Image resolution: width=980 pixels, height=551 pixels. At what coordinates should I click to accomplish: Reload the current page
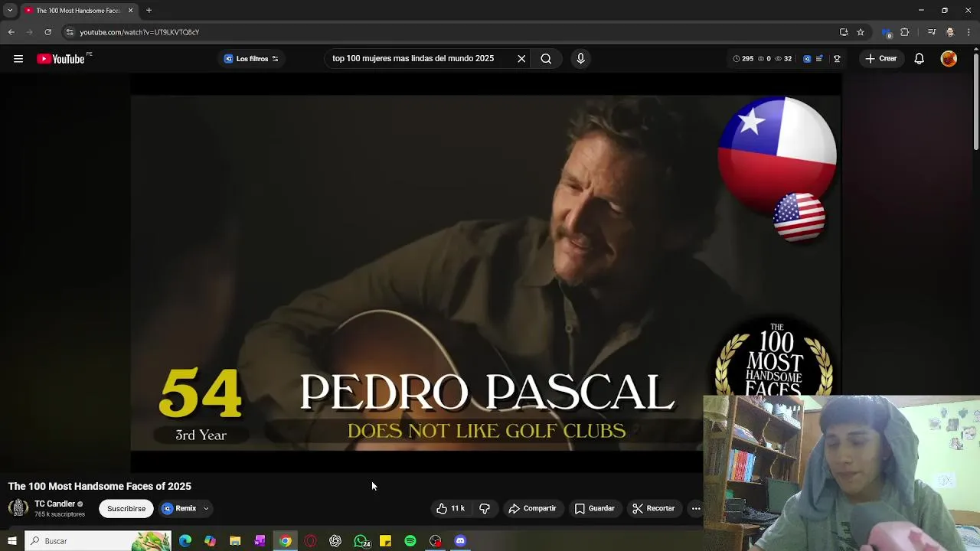pyautogui.click(x=47, y=32)
